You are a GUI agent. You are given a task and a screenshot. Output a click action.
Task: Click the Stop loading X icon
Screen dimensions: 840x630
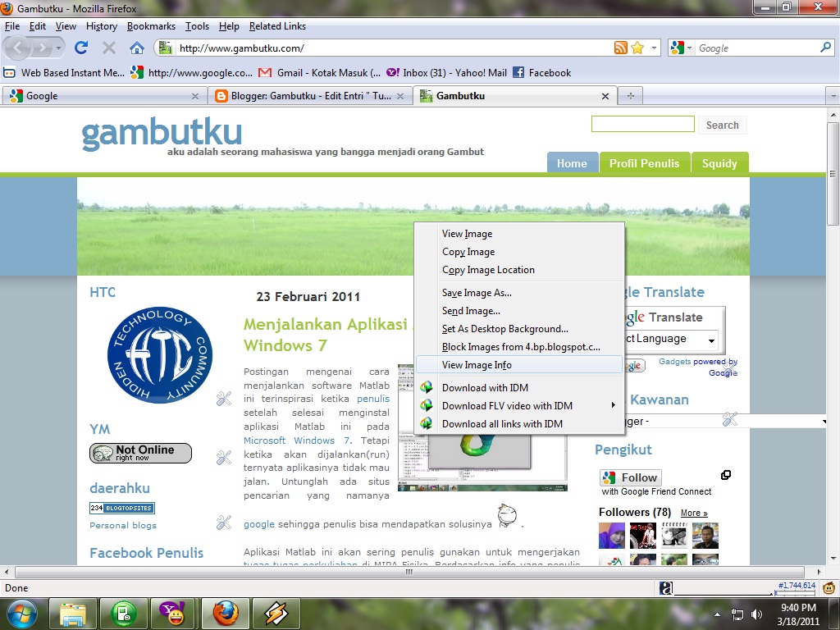pyautogui.click(x=109, y=48)
